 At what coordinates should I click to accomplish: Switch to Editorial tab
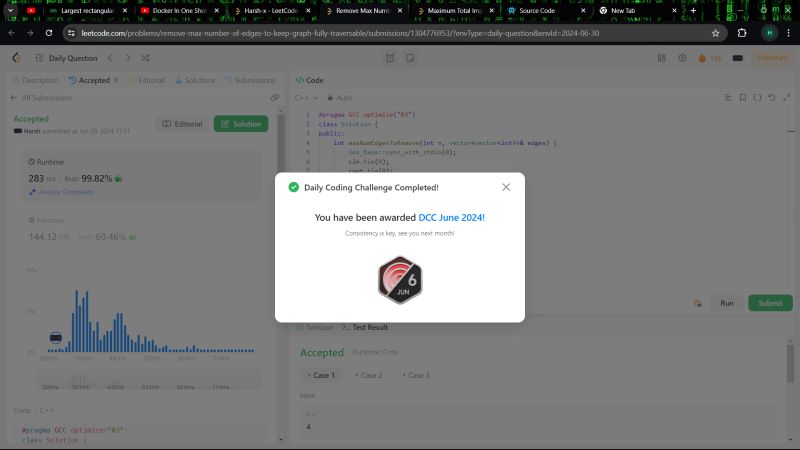(146, 80)
